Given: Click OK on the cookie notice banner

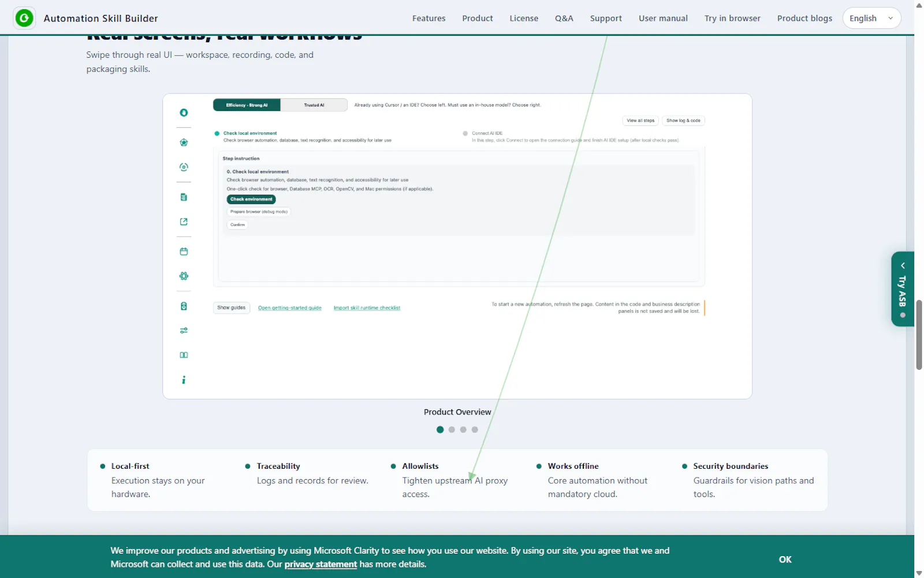Looking at the screenshot, I should click(x=785, y=560).
